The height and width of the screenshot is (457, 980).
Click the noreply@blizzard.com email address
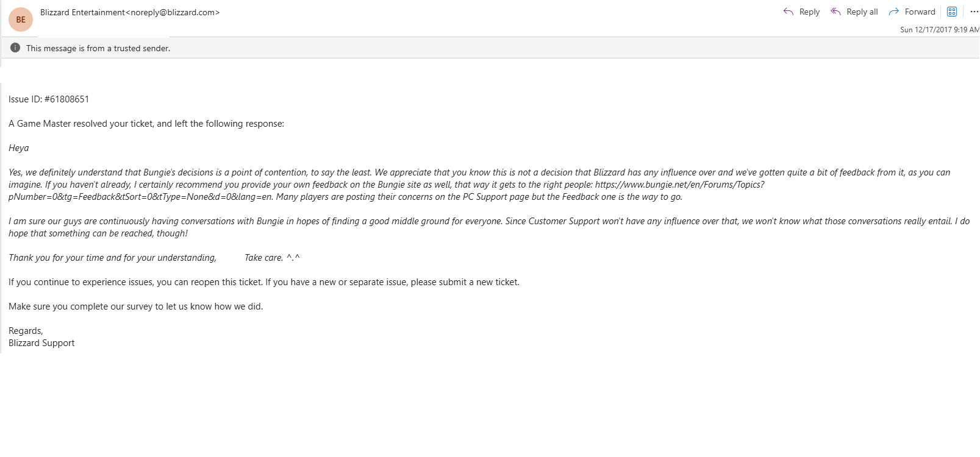click(x=173, y=12)
